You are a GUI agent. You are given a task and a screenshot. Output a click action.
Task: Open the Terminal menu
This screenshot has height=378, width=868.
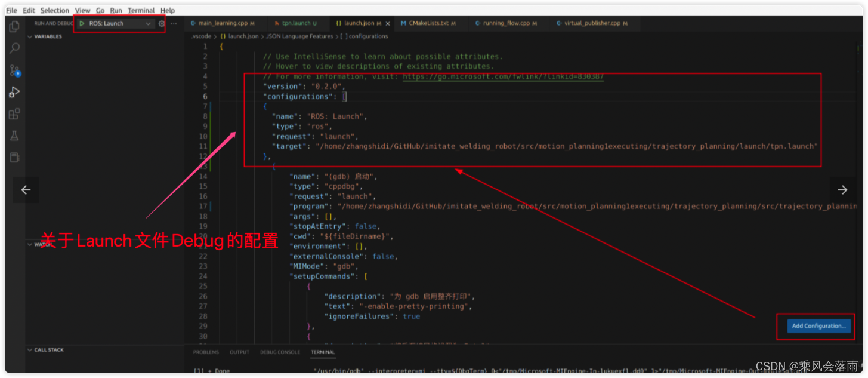click(141, 10)
